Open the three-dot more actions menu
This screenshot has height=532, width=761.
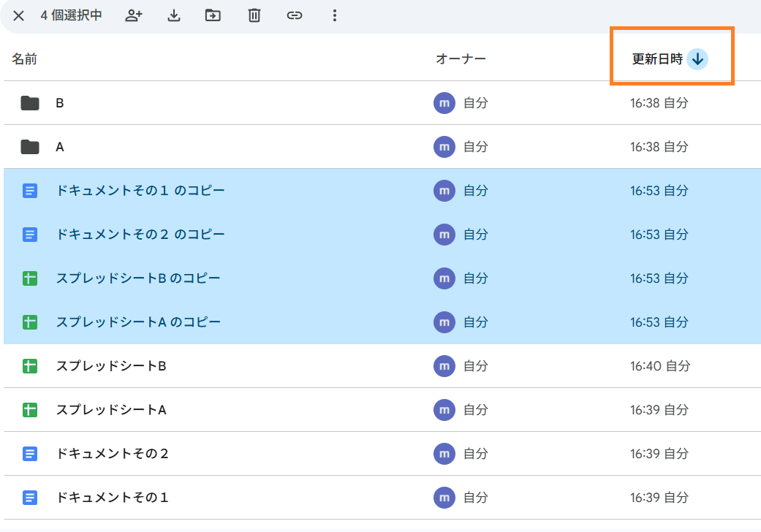pos(335,15)
